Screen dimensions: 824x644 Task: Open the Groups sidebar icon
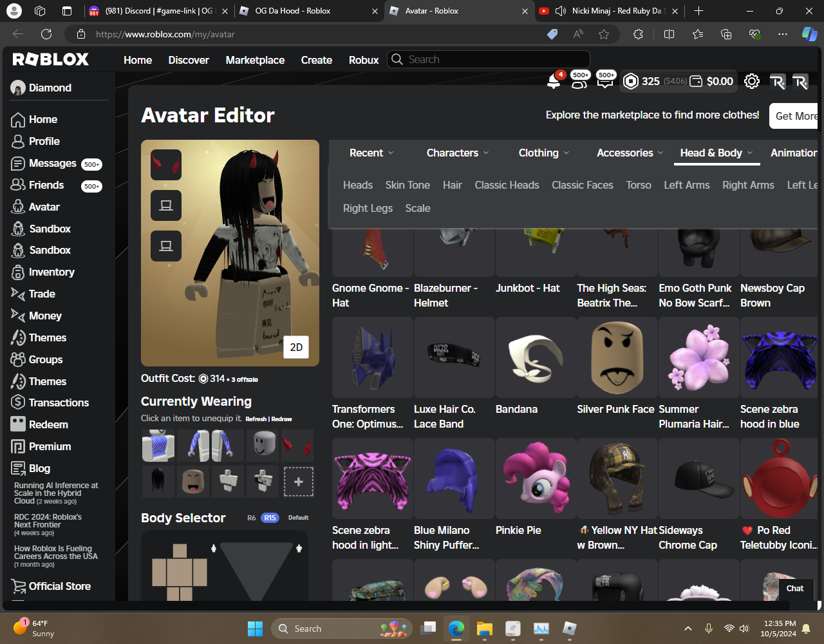pyautogui.click(x=18, y=359)
